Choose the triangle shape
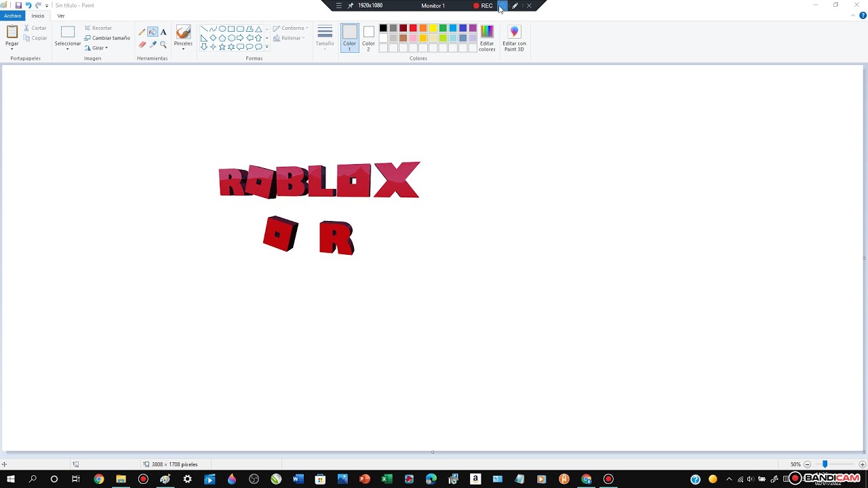The width and height of the screenshot is (868, 488). point(258,29)
